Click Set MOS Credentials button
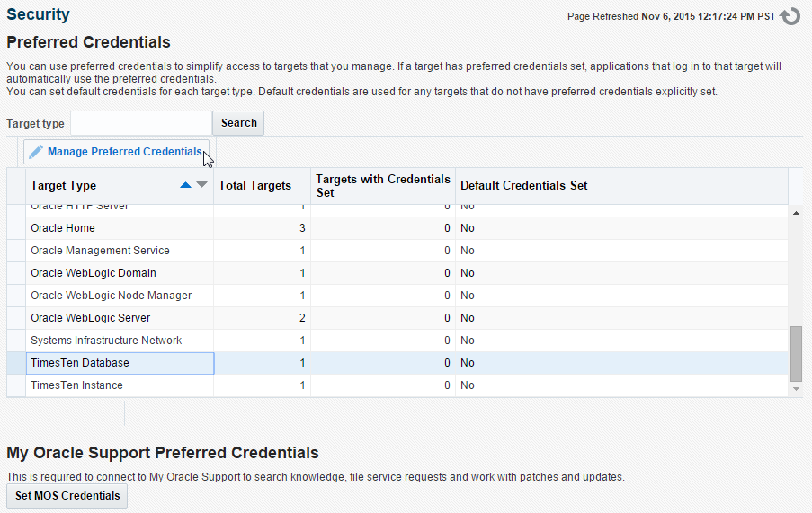Viewport: 812px width, 513px height. pyautogui.click(x=67, y=496)
